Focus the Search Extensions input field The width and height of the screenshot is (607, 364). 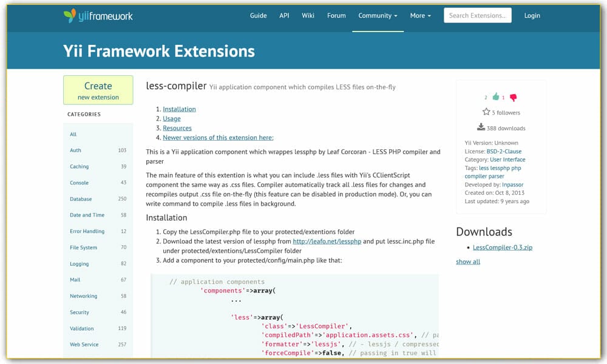[x=477, y=16]
